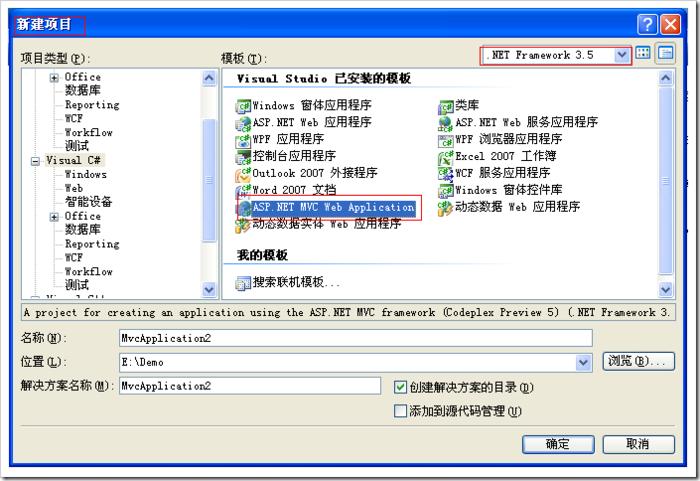This screenshot has height=481, width=700.
Task: Click the 确定 button
Action: (x=558, y=444)
